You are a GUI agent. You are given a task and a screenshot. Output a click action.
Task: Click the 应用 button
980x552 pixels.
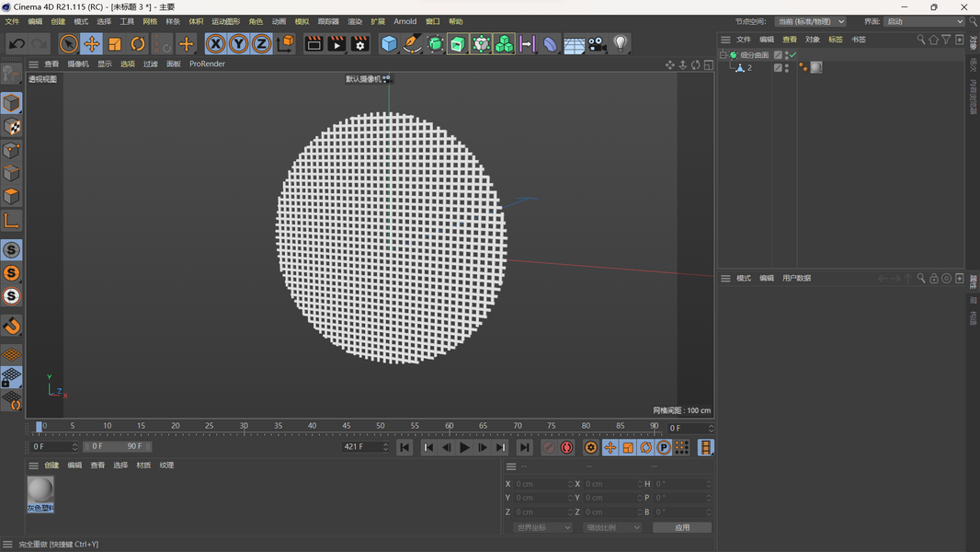[681, 527]
